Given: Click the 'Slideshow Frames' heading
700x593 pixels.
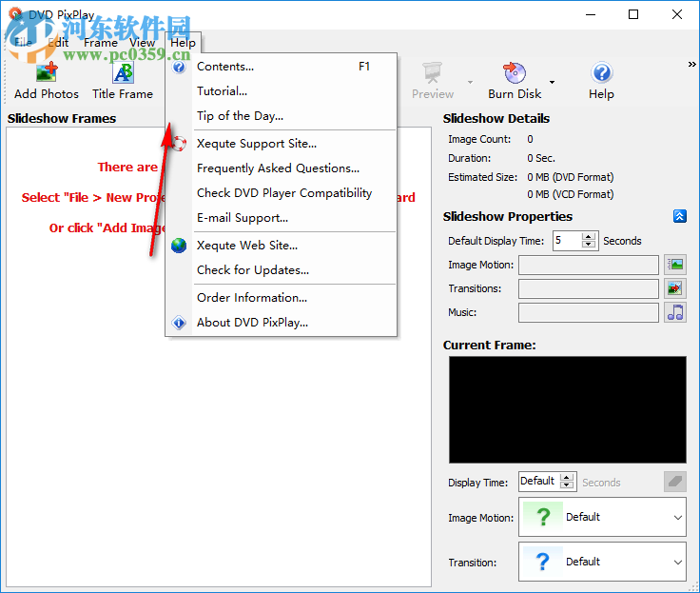Looking at the screenshot, I should [62, 118].
